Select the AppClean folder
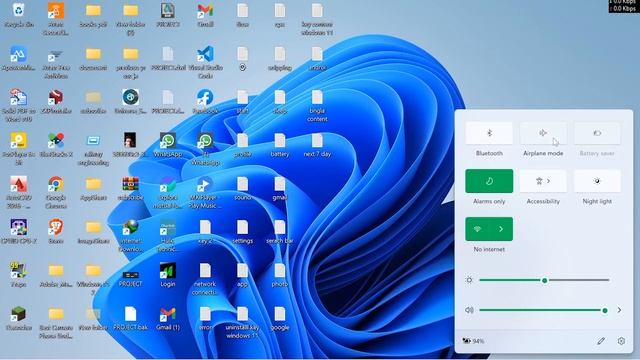 coord(93,189)
